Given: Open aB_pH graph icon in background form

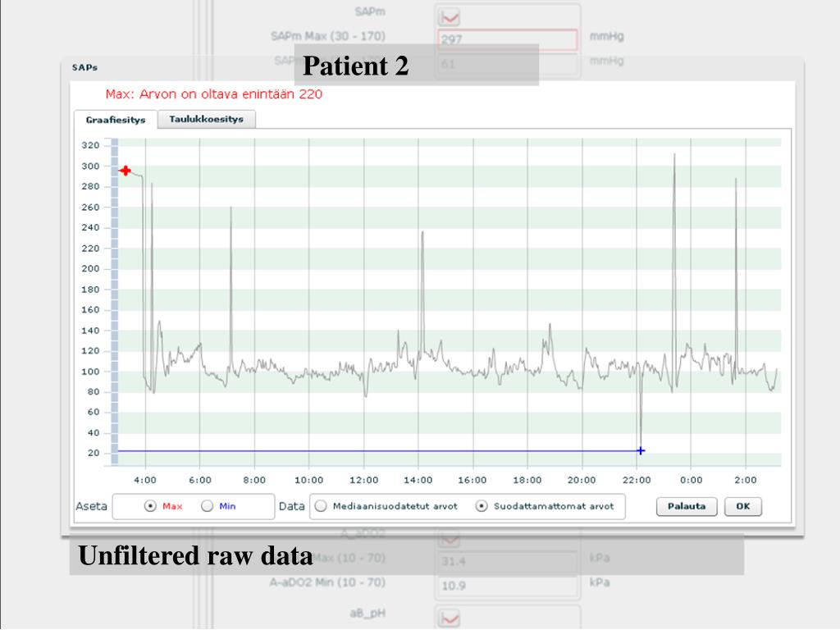Looking at the screenshot, I should click(449, 619).
